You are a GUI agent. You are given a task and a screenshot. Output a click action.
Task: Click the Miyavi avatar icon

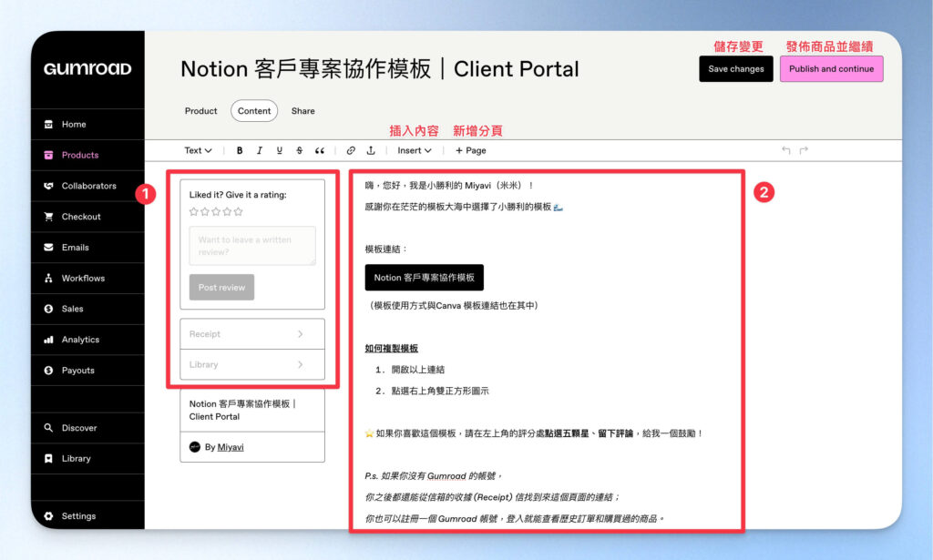195,448
